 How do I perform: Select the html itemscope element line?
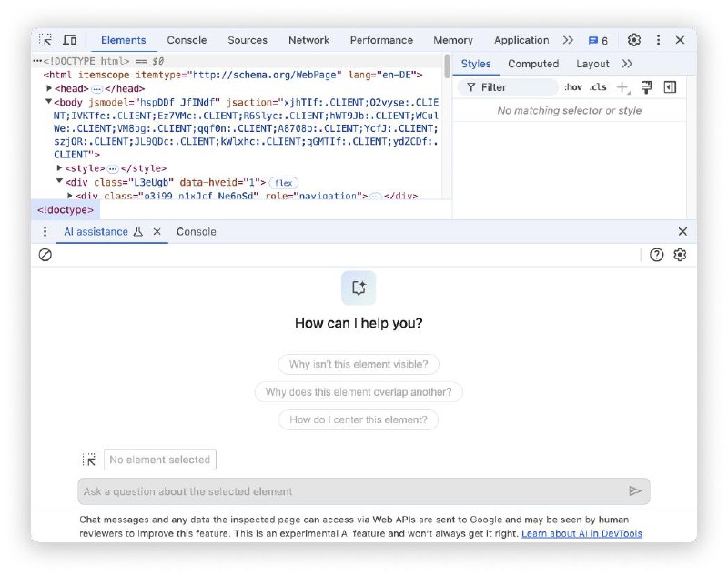click(x=233, y=75)
